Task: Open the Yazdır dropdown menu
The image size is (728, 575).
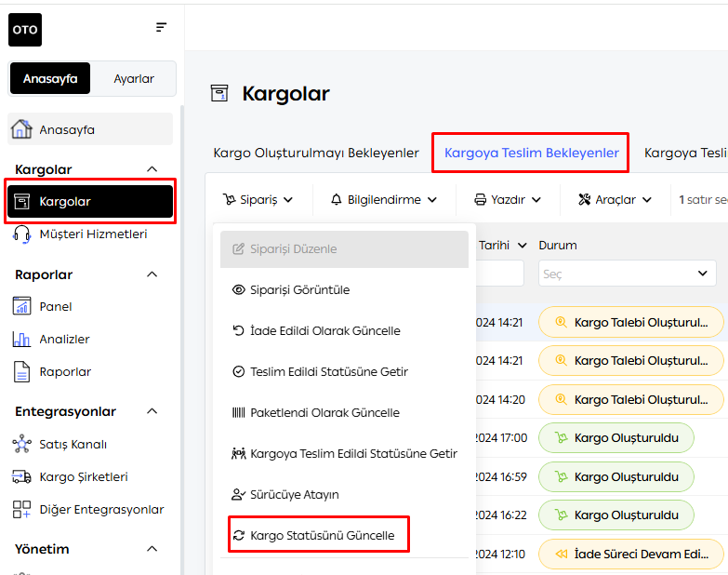Action: point(508,200)
